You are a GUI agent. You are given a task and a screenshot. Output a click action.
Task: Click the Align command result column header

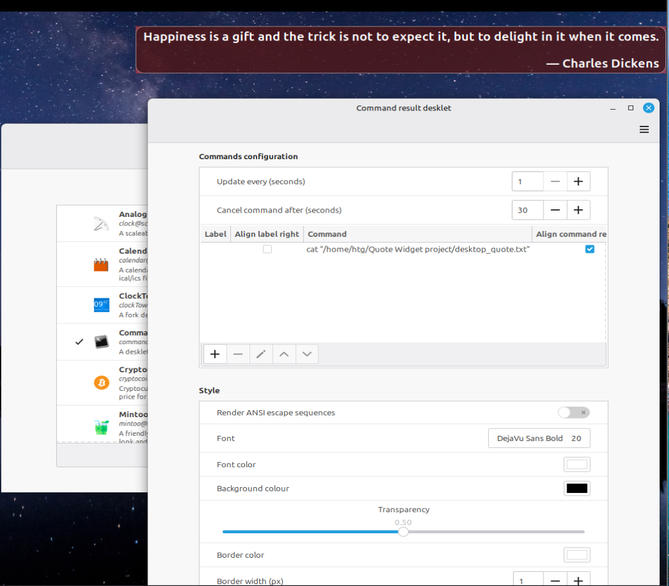[x=570, y=234]
